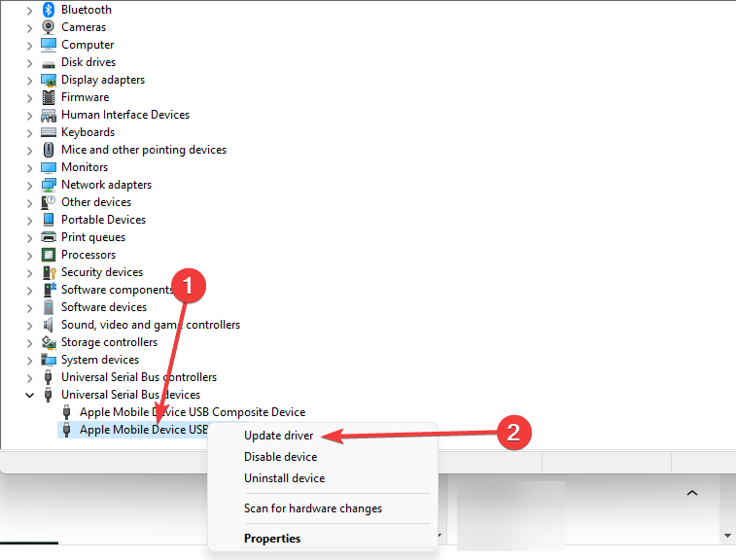Select the Human Interface Devices label
736x560 pixels.
coord(125,115)
